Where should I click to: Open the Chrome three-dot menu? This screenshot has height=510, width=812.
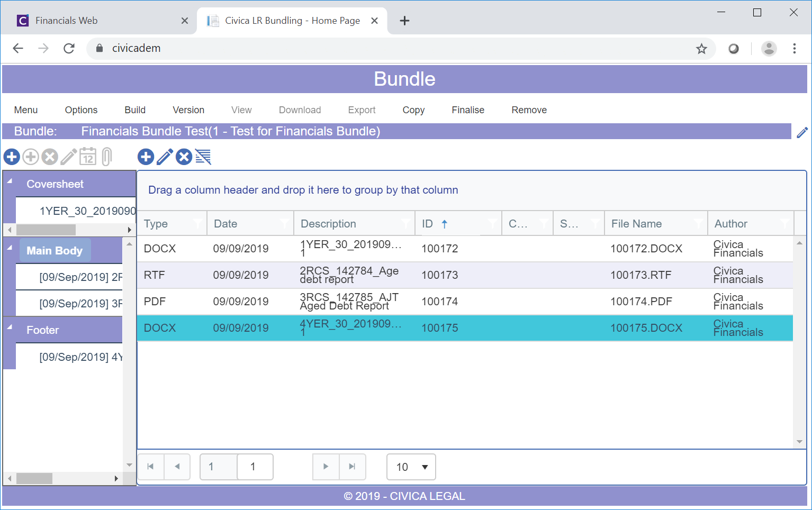pyautogui.click(x=794, y=49)
